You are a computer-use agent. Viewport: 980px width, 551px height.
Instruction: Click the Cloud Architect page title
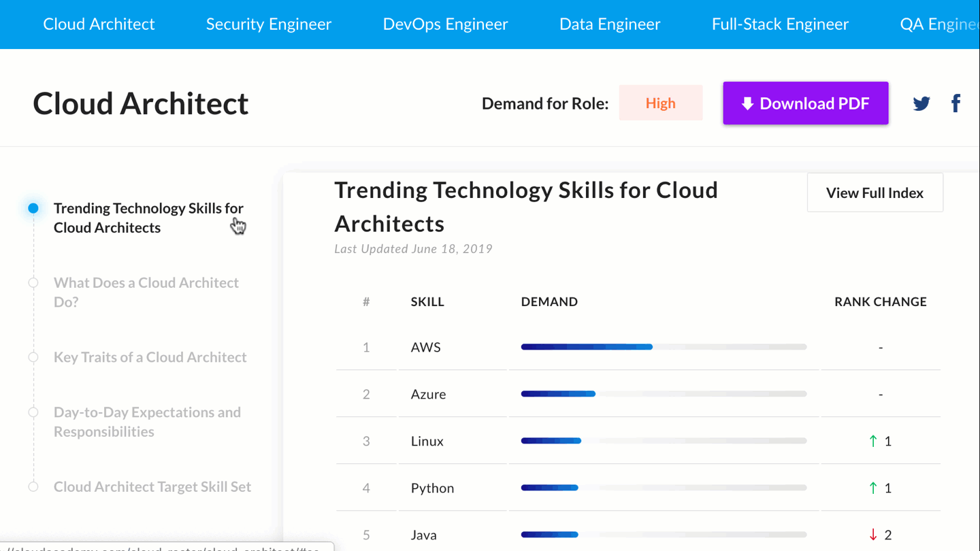point(141,103)
